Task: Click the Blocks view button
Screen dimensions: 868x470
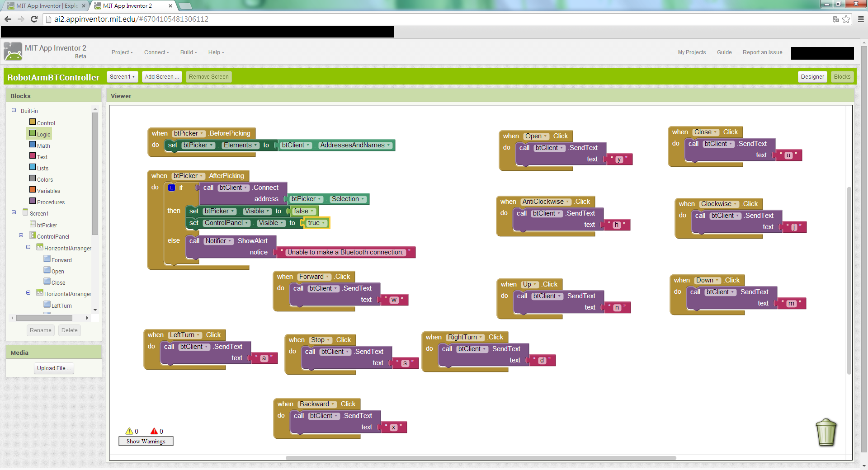Action: [x=842, y=77]
